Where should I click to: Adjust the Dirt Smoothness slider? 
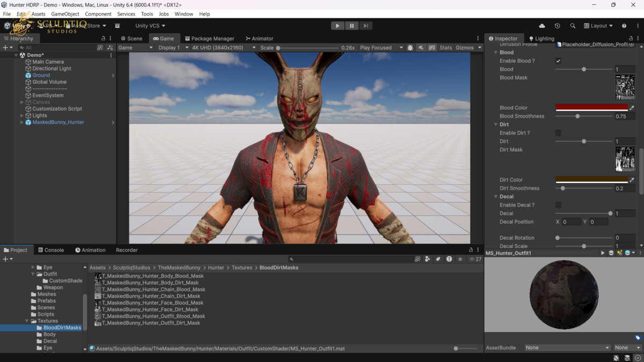pyautogui.click(x=584, y=188)
